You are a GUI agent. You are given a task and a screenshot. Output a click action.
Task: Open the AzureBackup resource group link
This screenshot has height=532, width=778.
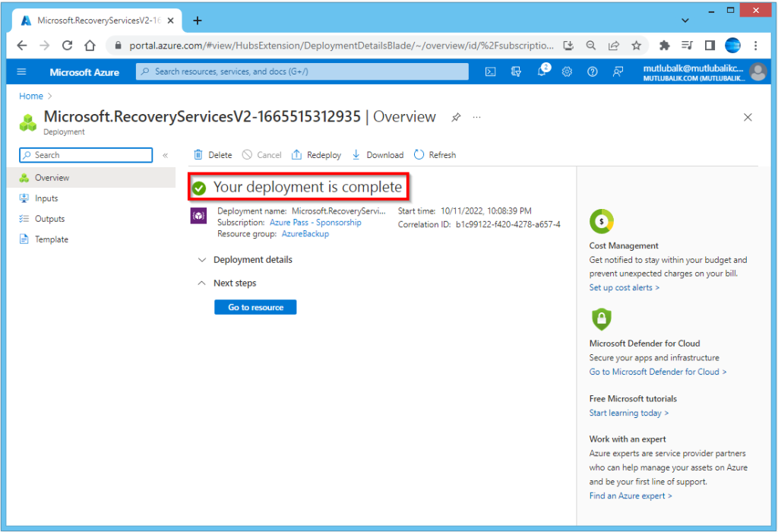click(x=305, y=234)
